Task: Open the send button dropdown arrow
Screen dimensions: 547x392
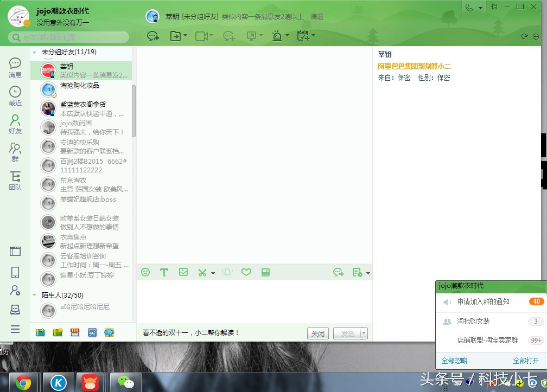Action: [364, 333]
